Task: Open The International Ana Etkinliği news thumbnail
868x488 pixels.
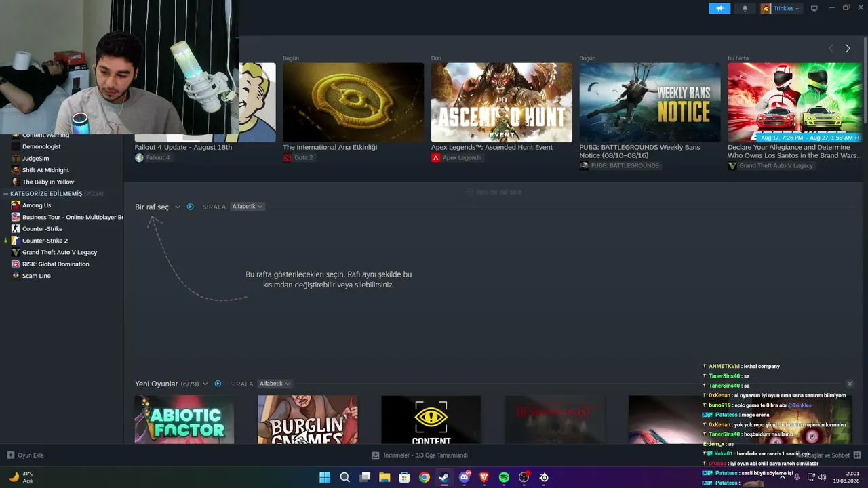Action: tap(353, 102)
